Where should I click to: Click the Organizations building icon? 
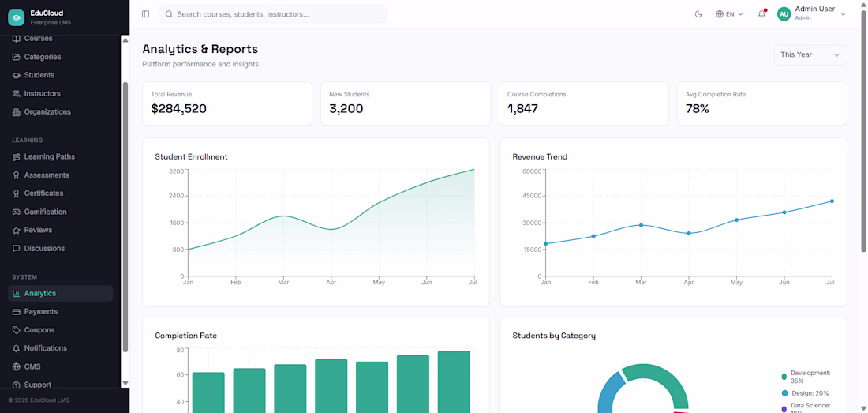[16, 112]
